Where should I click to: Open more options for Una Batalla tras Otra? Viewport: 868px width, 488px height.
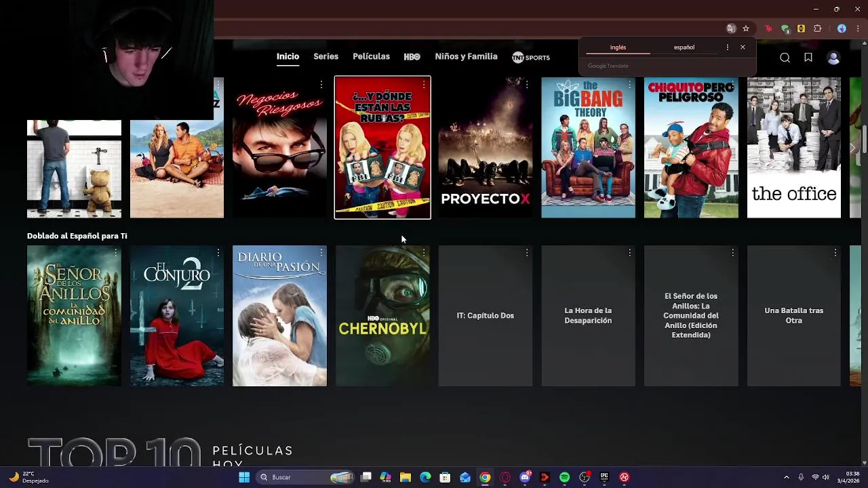(835, 253)
